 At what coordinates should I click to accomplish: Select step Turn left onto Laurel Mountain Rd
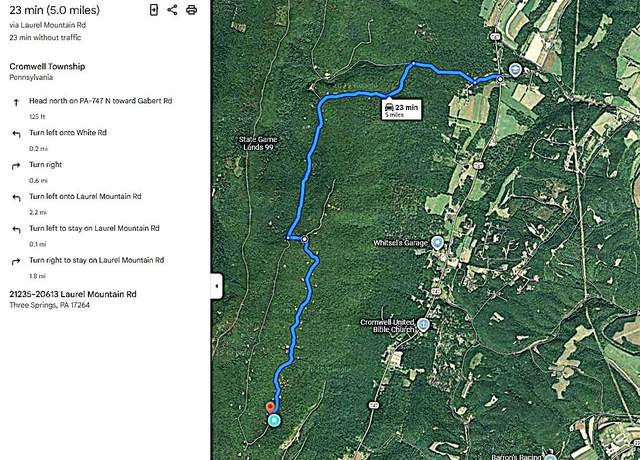[85, 197]
